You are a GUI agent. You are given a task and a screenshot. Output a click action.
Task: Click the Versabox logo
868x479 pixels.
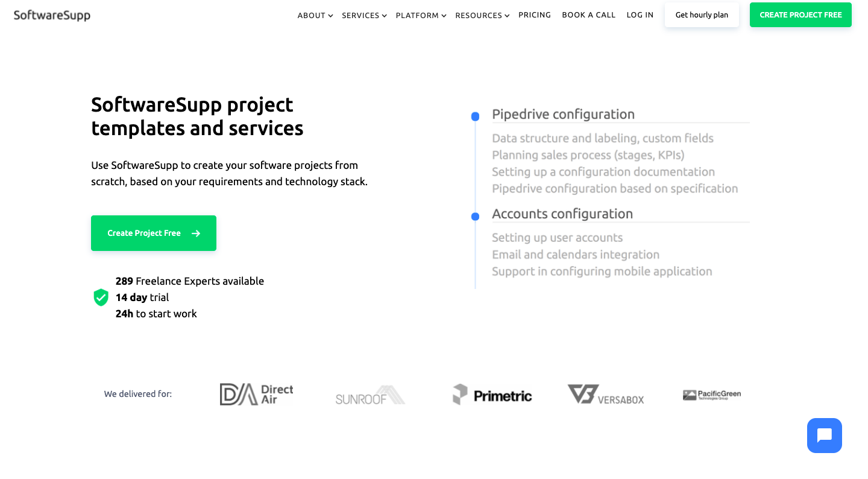coord(605,395)
